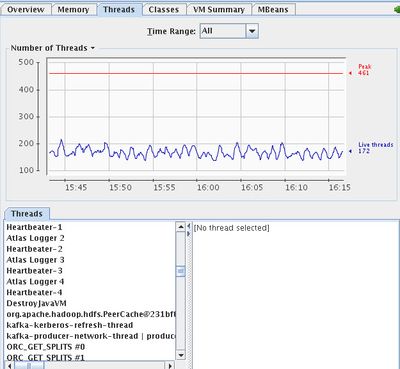Select the lower Threads list tab
This screenshot has height=369, width=400.
27,214
